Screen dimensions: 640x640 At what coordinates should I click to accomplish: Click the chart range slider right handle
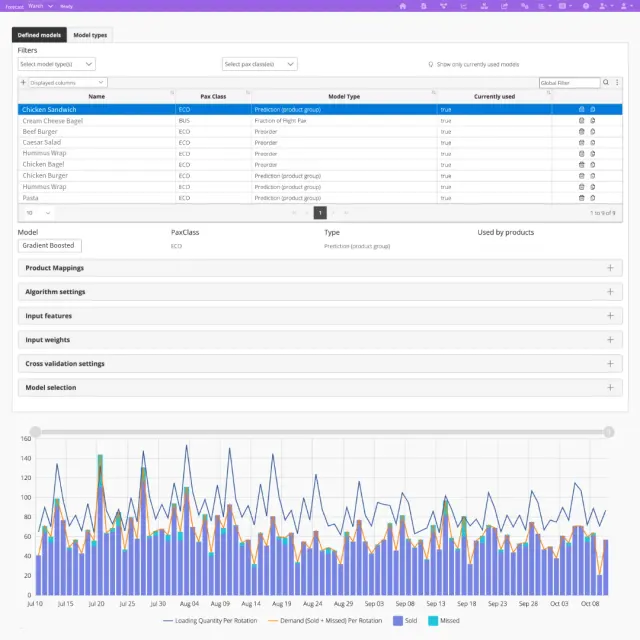(609, 432)
